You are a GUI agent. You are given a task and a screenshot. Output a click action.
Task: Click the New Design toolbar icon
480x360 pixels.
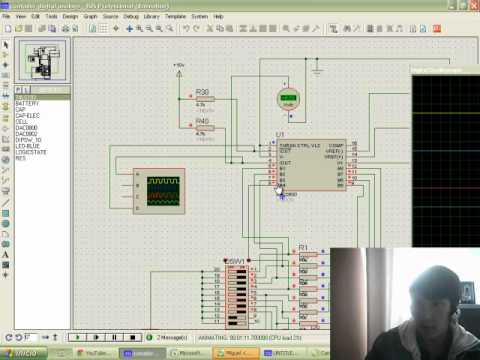tap(8, 29)
